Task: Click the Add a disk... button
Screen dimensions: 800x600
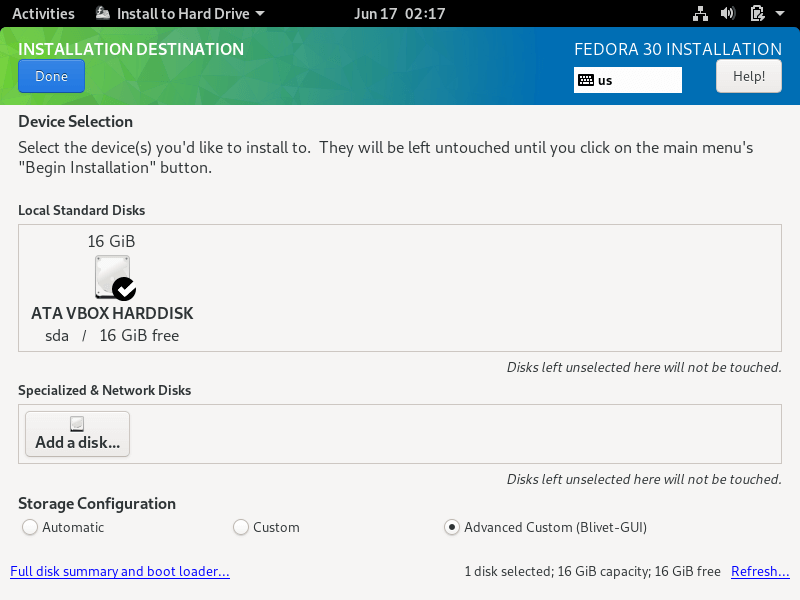Action: [x=78, y=434]
